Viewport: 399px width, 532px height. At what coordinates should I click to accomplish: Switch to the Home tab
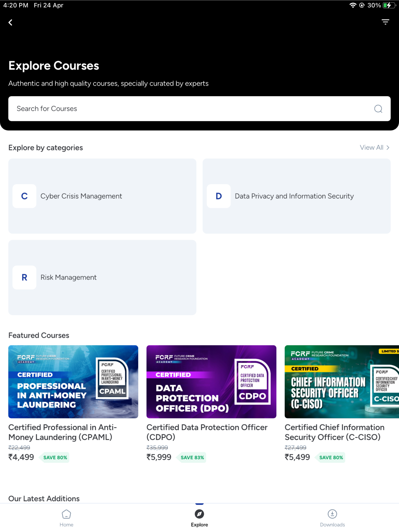(66, 518)
